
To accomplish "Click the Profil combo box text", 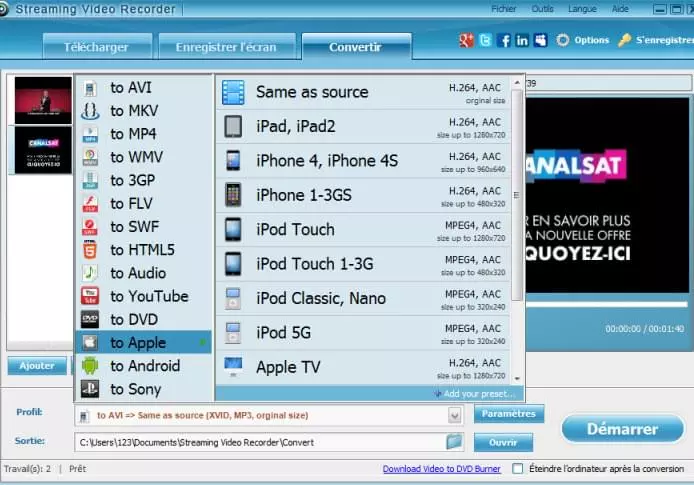I will pyautogui.click(x=202, y=416).
